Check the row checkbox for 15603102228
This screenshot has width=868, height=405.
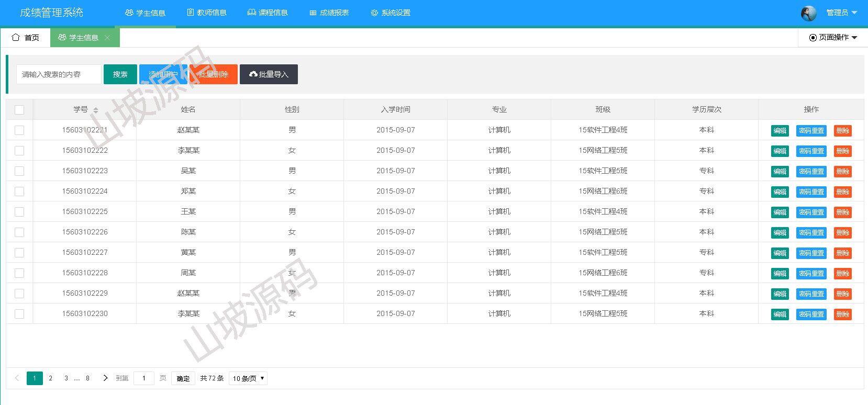[x=19, y=273]
